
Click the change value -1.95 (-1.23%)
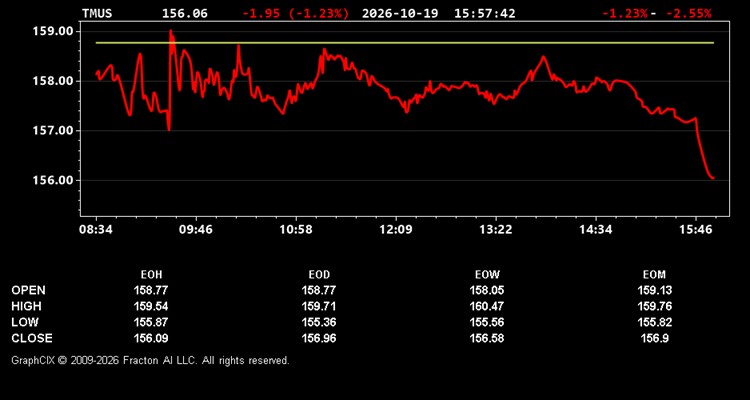tap(296, 13)
